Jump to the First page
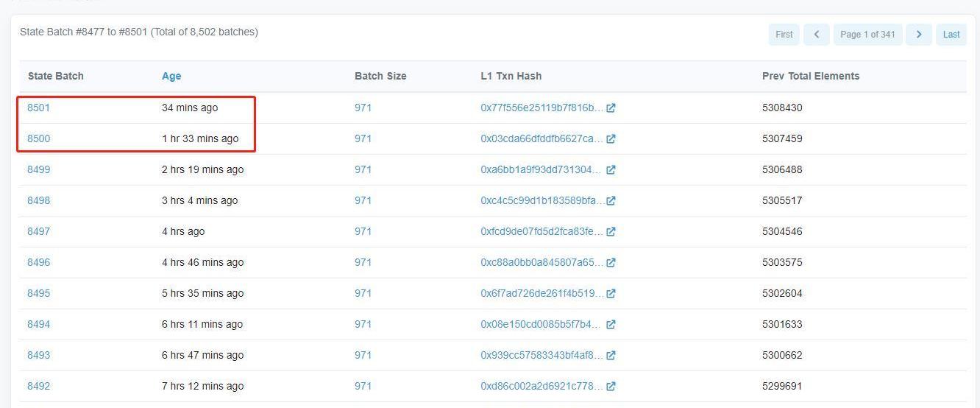Image resolution: width=980 pixels, height=408 pixels. click(784, 35)
